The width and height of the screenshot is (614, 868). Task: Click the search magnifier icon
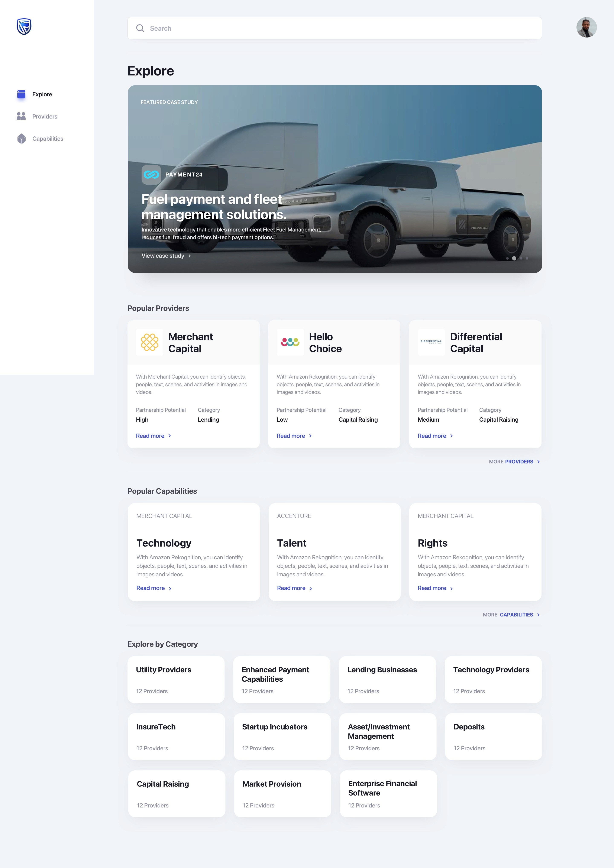pos(140,28)
